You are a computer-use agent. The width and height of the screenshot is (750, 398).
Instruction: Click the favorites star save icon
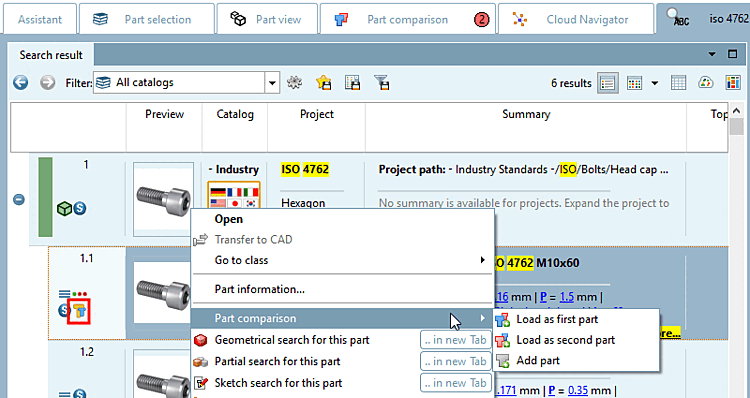click(x=324, y=83)
